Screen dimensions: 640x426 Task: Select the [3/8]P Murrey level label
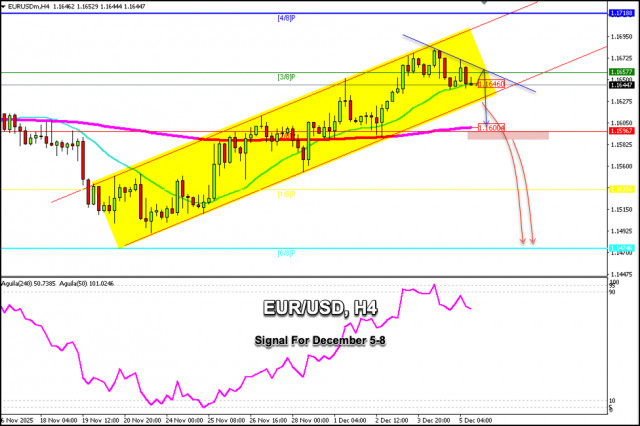click(x=287, y=77)
